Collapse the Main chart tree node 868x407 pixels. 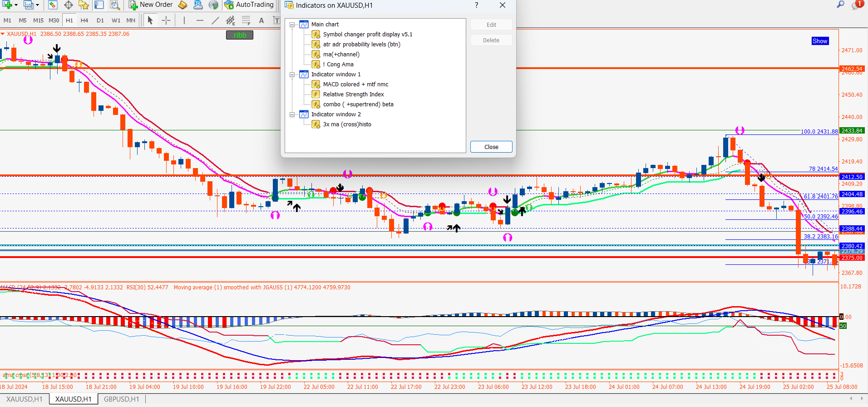[x=292, y=25]
